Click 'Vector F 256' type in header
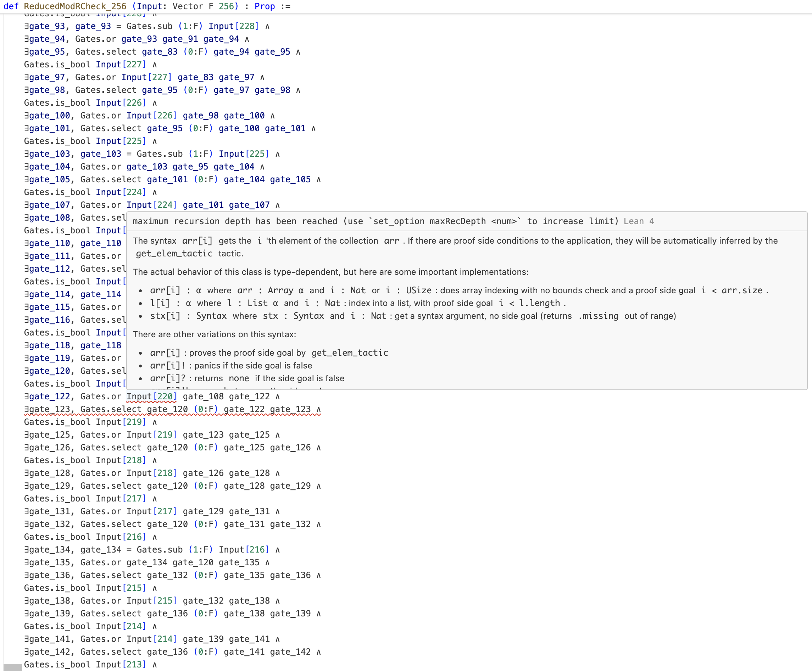This screenshot has width=812, height=671. [x=203, y=6]
